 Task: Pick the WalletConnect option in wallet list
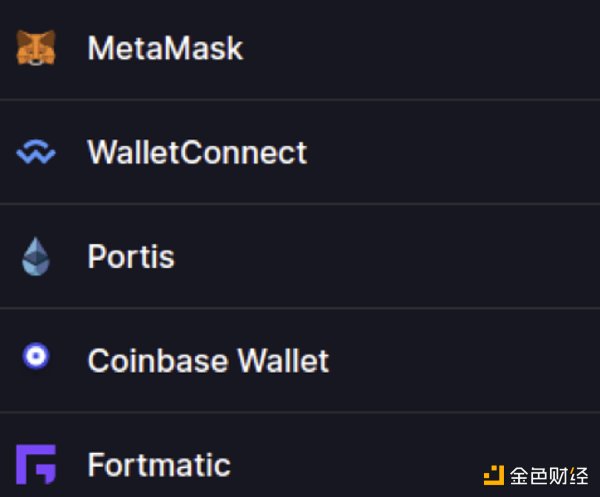click(x=300, y=152)
